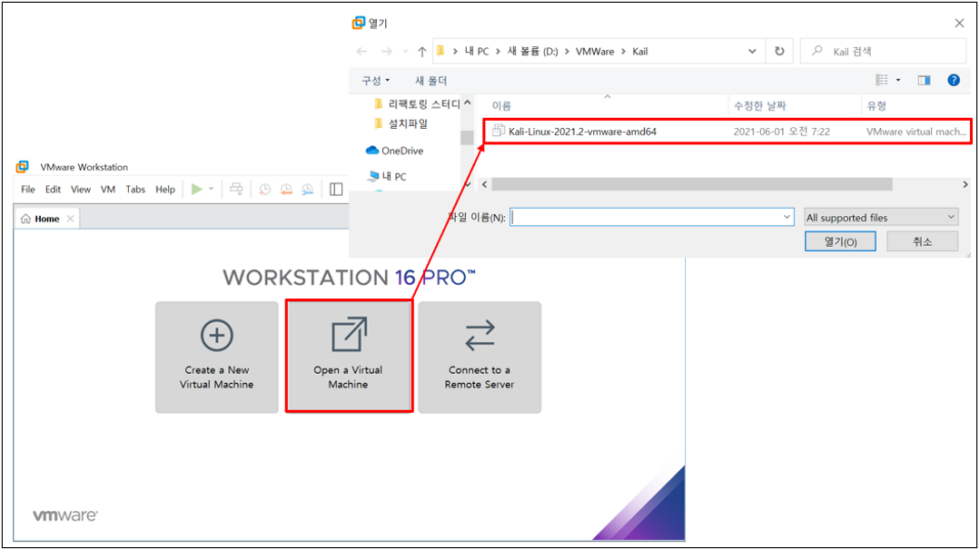Image resolution: width=980 pixels, height=549 pixels.
Task: Open dropdown arrow next to Power On
Action: (212, 190)
